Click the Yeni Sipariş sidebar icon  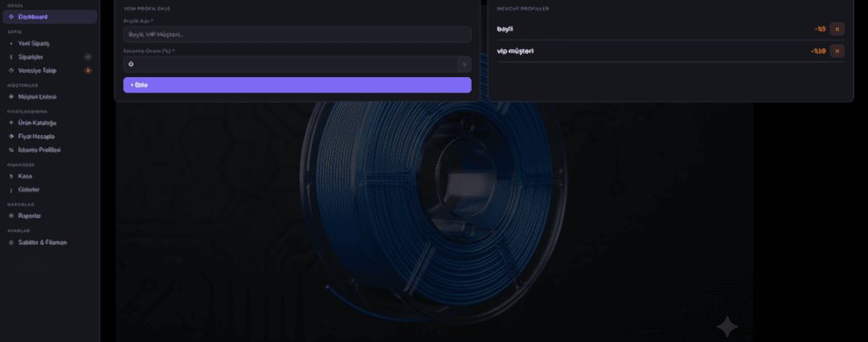(11, 43)
